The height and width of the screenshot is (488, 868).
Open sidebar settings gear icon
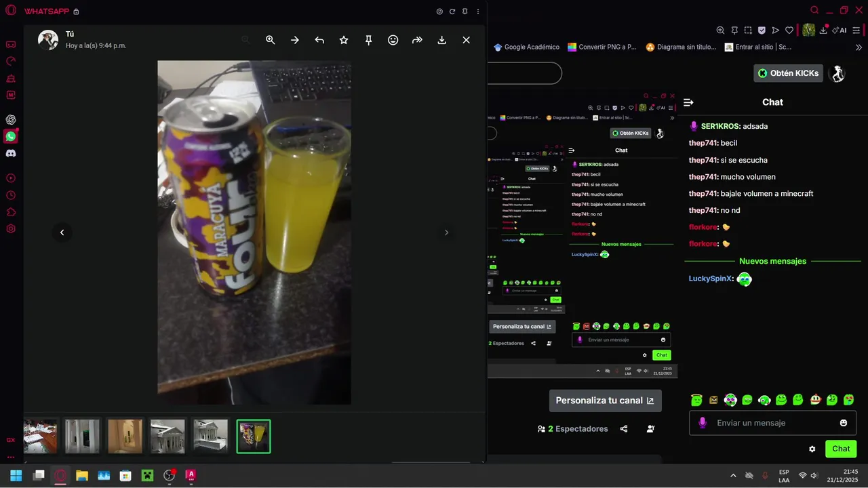click(x=11, y=228)
